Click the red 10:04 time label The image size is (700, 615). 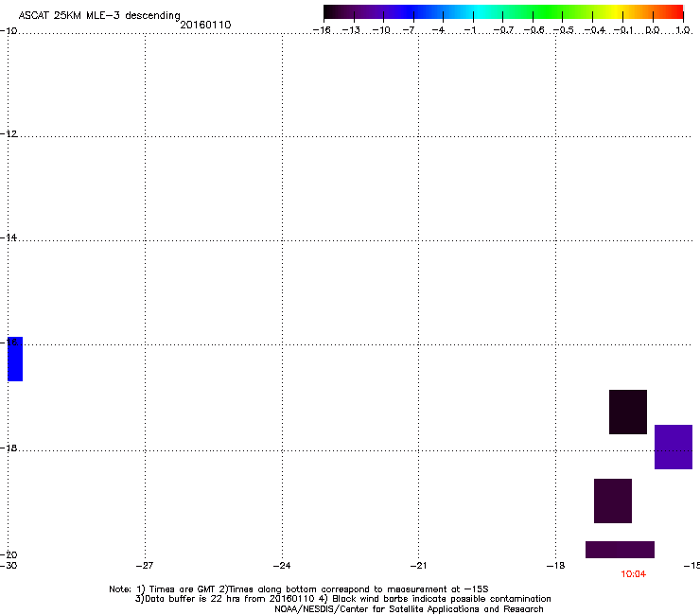633,574
